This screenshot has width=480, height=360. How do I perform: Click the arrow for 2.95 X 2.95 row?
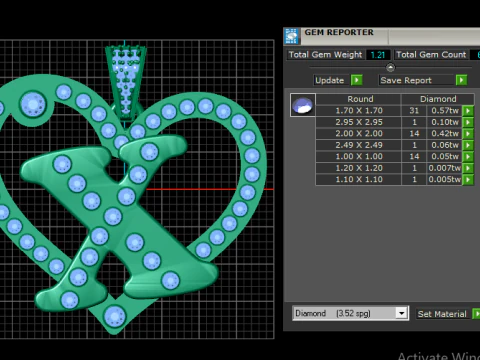point(468,122)
